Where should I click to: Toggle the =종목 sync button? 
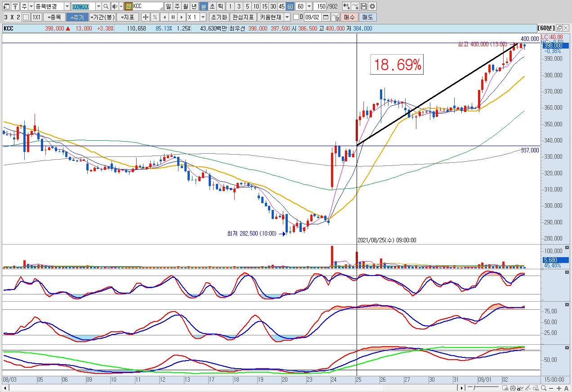click(x=54, y=17)
